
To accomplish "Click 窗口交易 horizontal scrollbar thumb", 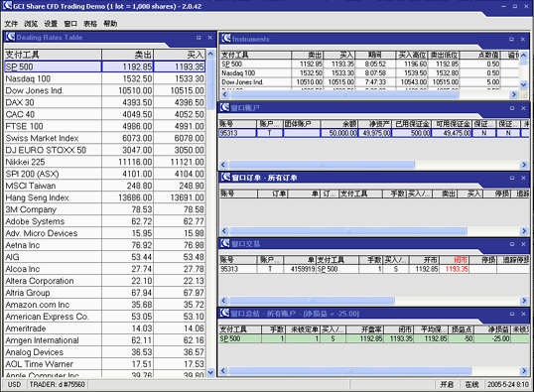I will pos(312,301).
